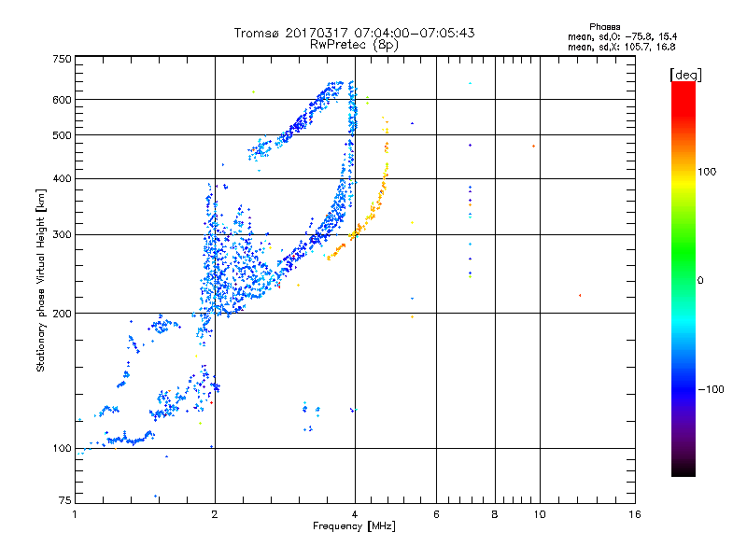
Task: Click the x-axis tick label '10'
Action: coord(540,514)
